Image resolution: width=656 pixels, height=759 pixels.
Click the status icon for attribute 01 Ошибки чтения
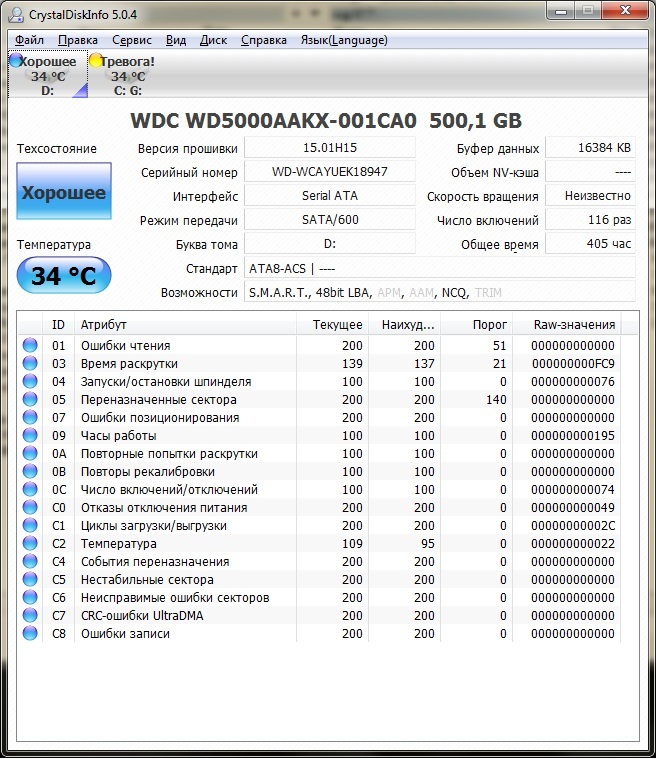tap(30, 346)
